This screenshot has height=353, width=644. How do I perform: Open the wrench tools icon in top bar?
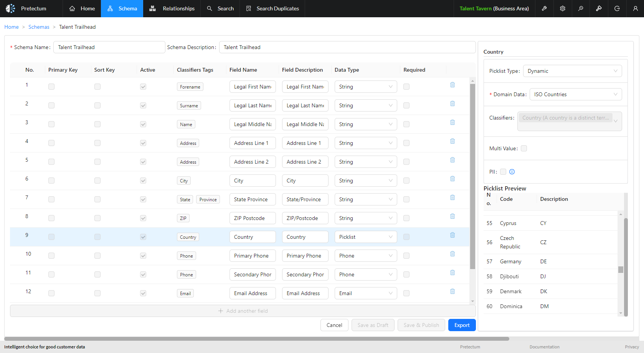(x=544, y=8)
